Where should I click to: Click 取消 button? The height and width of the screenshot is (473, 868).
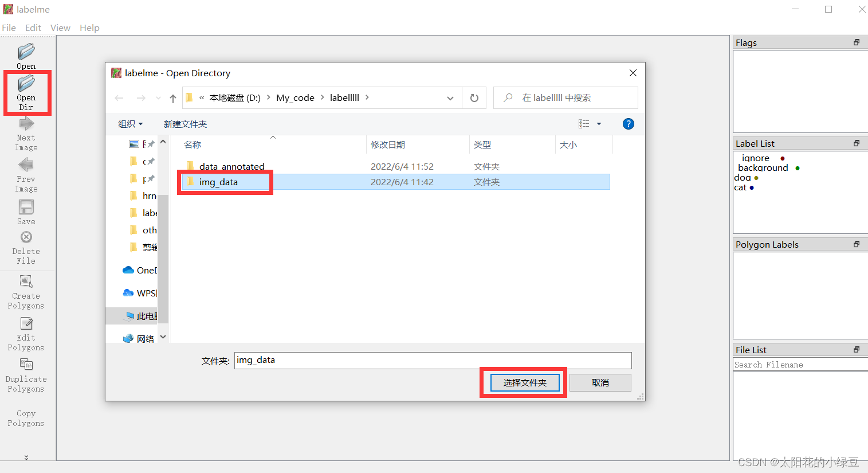600,382
